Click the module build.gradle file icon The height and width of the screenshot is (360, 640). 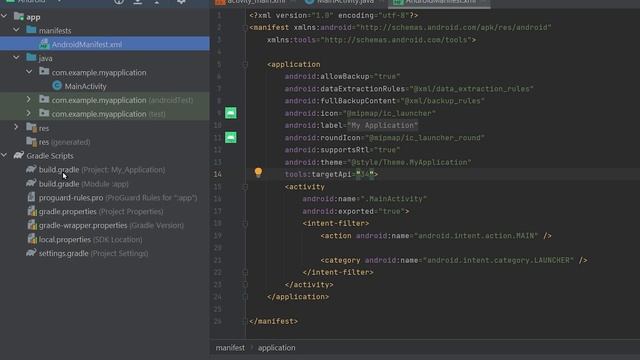coord(31,183)
